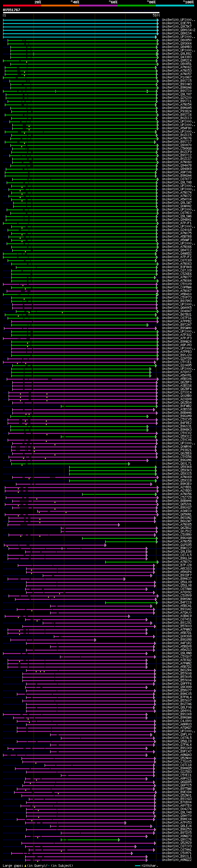Screen dimensions: 197x868
Task: Open hit UniRef100_Q3E7P1
Action: [177, 23]
